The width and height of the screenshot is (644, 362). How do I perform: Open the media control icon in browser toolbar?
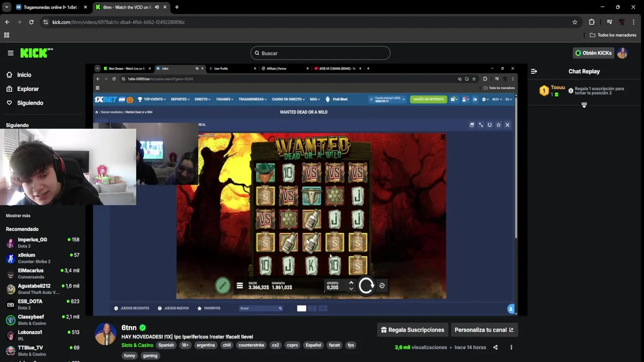pyautogui.click(x=609, y=22)
